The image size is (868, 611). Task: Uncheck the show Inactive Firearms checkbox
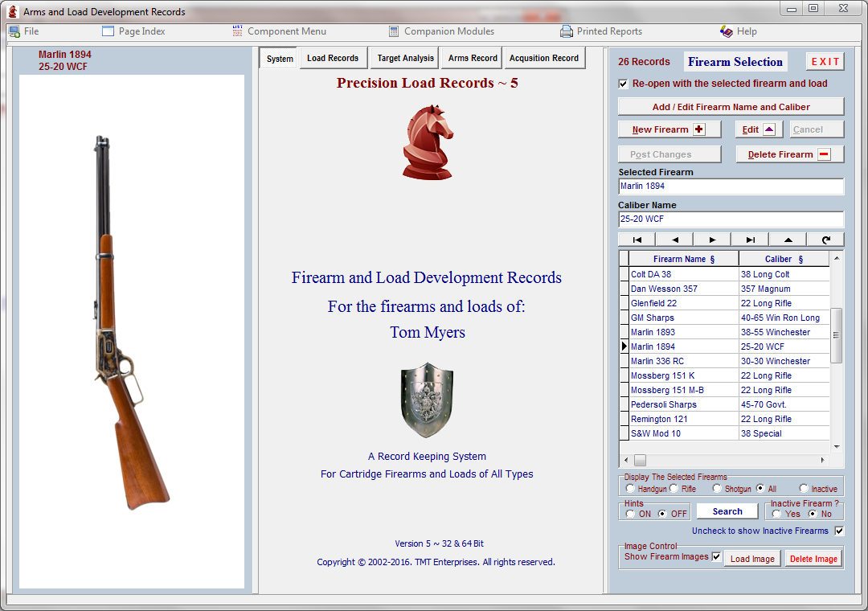click(x=839, y=531)
